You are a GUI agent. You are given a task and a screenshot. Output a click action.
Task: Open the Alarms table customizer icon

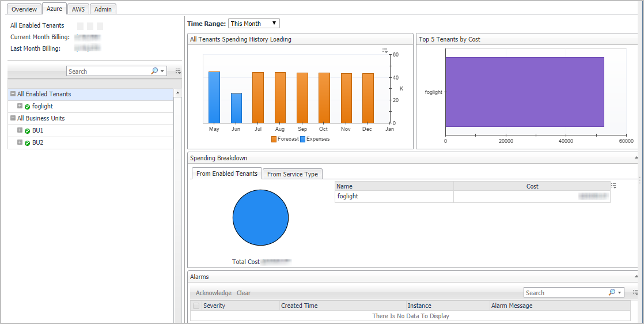(635, 293)
